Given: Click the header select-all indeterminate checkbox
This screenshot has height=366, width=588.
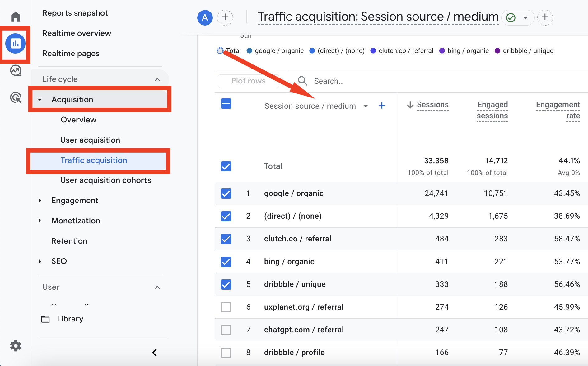Looking at the screenshot, I should tap(226, 104).
